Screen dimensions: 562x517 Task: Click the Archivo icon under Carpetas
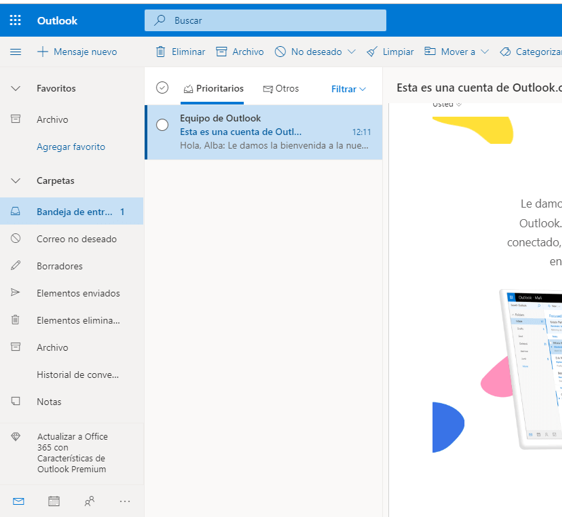click(x=15, y=347)
